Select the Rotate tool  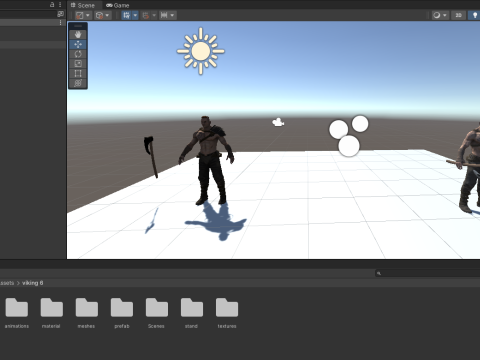[78, 54]
